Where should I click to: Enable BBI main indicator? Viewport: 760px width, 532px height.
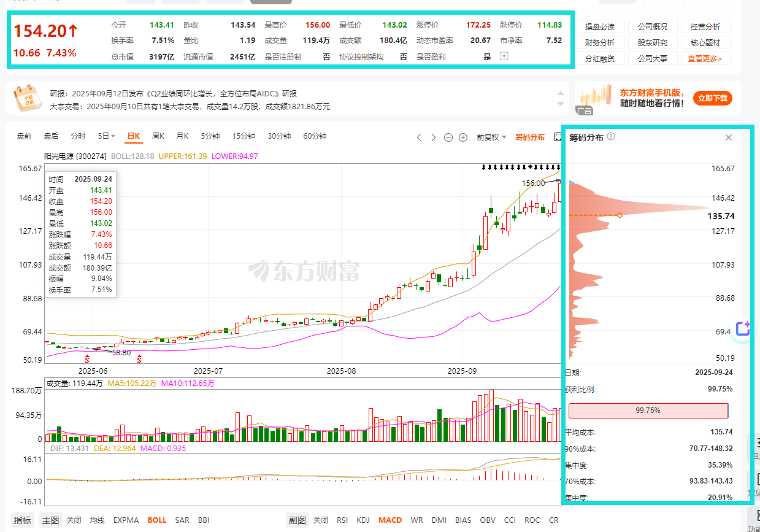[x=204, y=520]
